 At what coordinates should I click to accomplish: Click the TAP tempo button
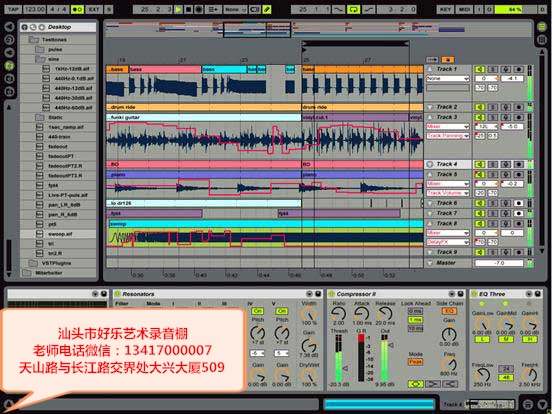(13, 10)
